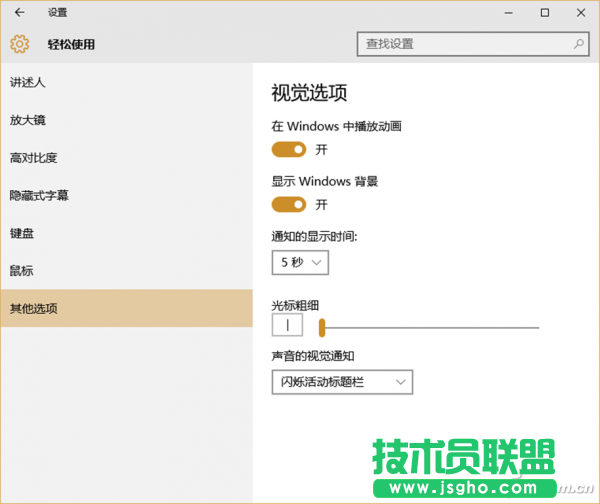Image resolution: width=600 pixels, height=504 pixels.
Task: Select 讲述人 in the sidebar
Action: click(x=28, y=82)
